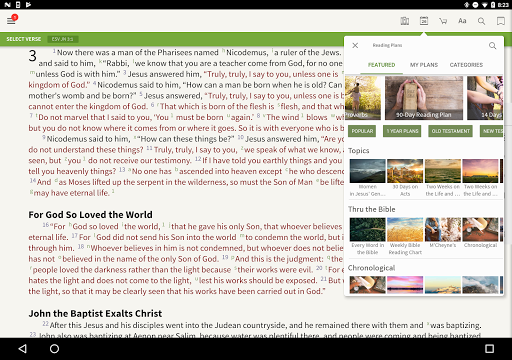The height and width of the screenshot is (360, 512).
Task: Search within Reading Plans panel
Action: coord(492,45)
